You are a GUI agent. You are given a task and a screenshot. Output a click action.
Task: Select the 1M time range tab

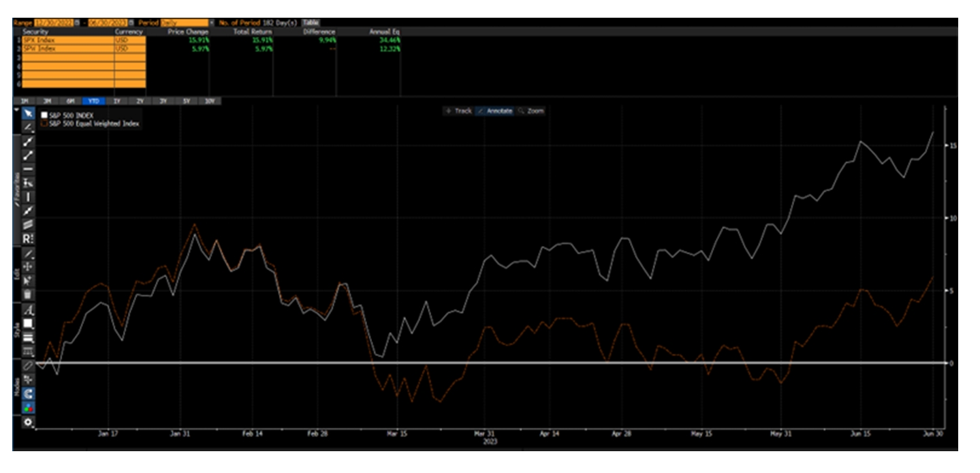(25, 101)
